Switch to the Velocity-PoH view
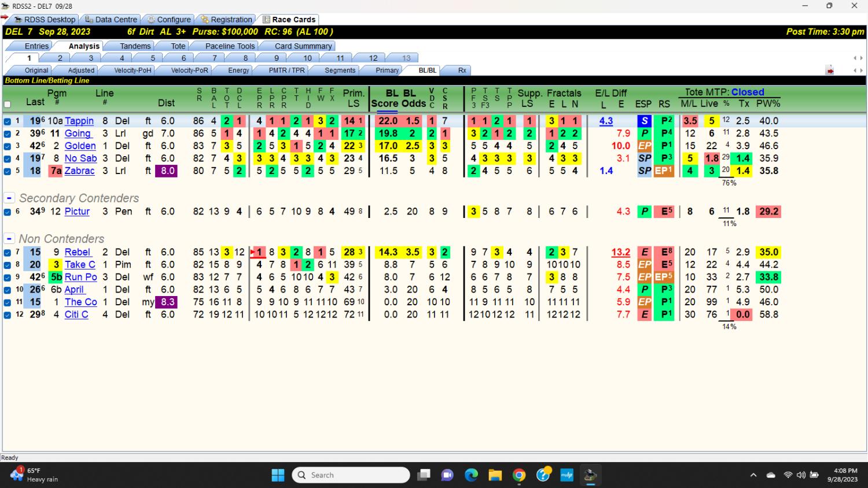 (x=133, y=70)
